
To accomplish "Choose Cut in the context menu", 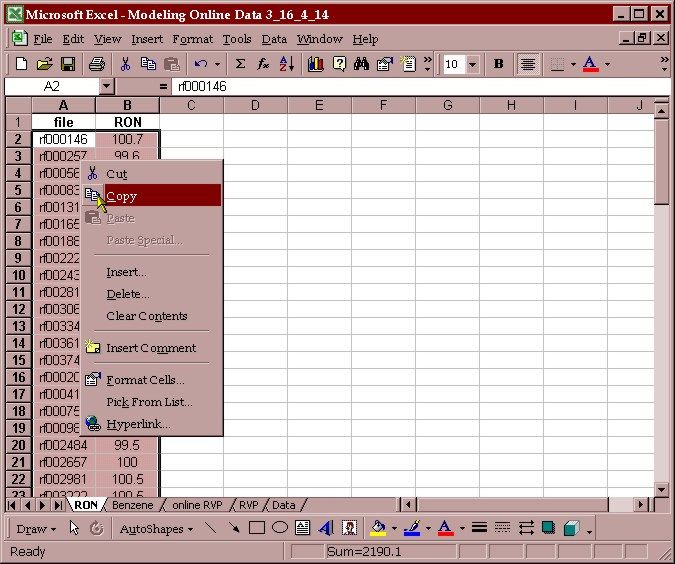I will click(152, 174).
